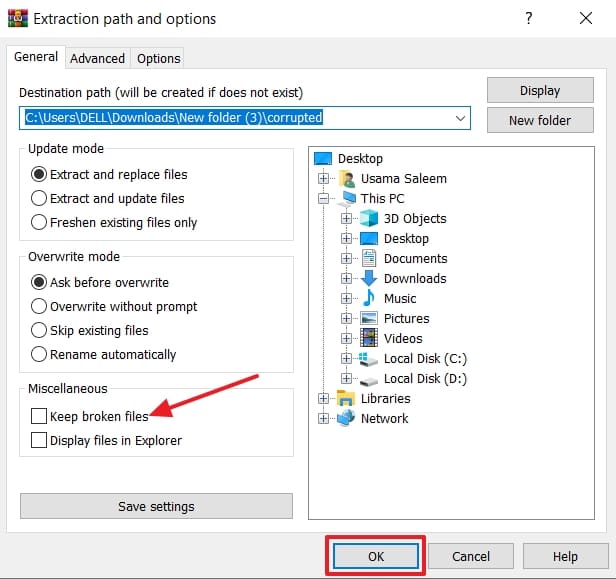Expand the Downloads tree node
This screenshot has width=616, height=579.
pos(346,279)
